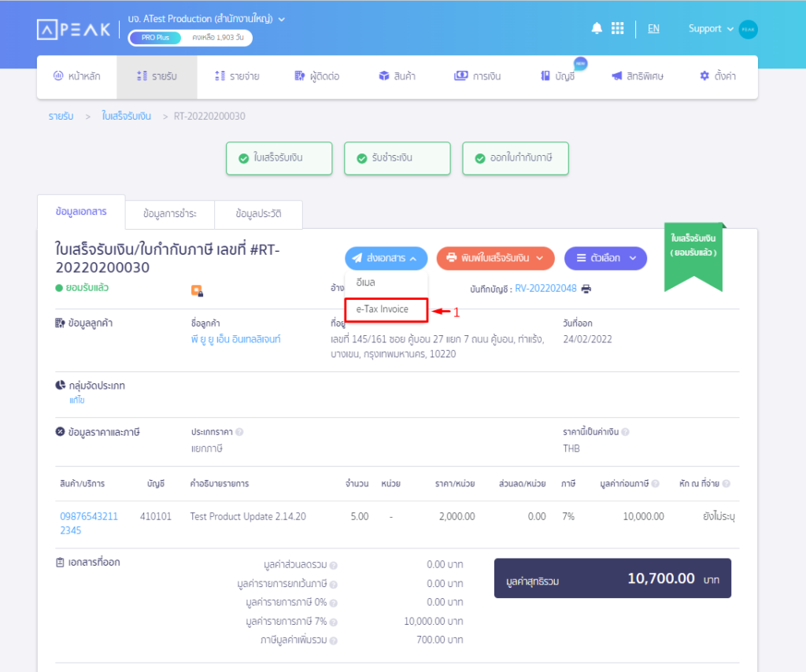Click ใบเสร็จรับเงิน breadcrumb link
The image size is (806, 672).
[127, 116]
